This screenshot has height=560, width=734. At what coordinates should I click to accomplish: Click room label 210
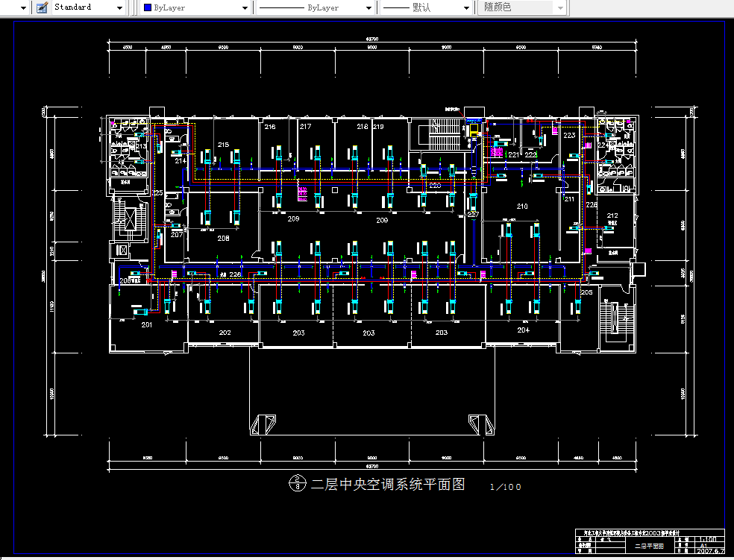click(x=522, y=206)
